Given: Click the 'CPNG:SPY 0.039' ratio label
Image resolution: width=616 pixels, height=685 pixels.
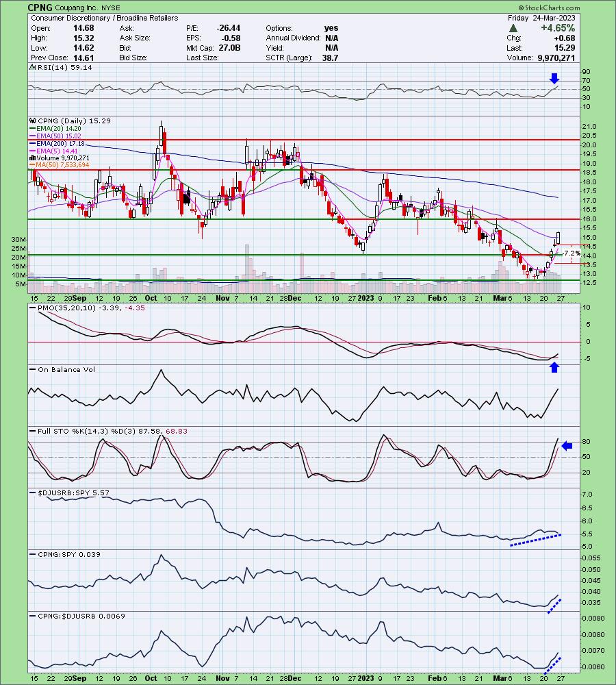Looking at the screenshot, I should coord(69,554).
